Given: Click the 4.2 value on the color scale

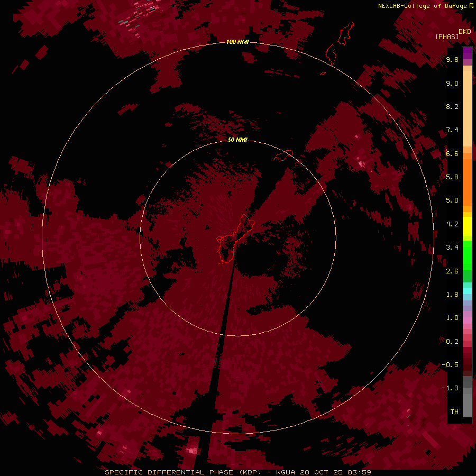Looking at the screenshot, I should pyautogui.click(x=452, y=224).
